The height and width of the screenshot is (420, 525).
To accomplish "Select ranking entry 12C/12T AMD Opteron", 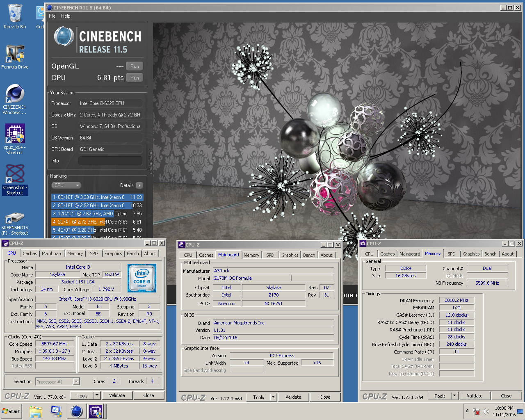I will pyautogui.click(x=97, y=214).
